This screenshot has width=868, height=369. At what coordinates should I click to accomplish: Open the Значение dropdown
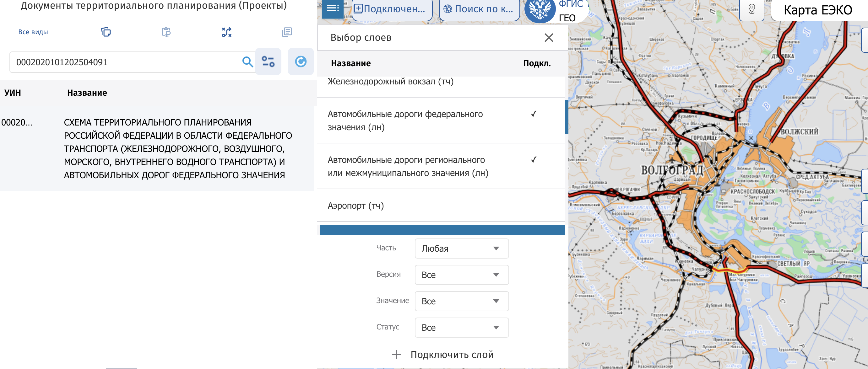(462, 301)
